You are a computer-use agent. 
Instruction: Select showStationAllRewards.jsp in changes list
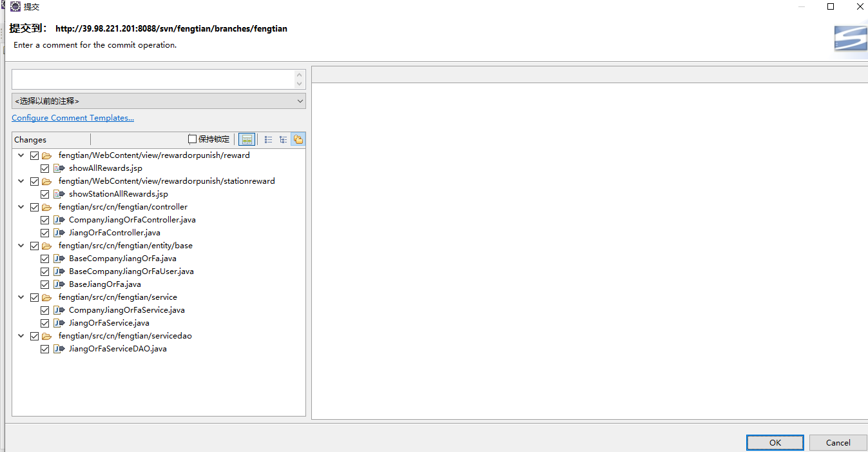click(x=118, y=194)
